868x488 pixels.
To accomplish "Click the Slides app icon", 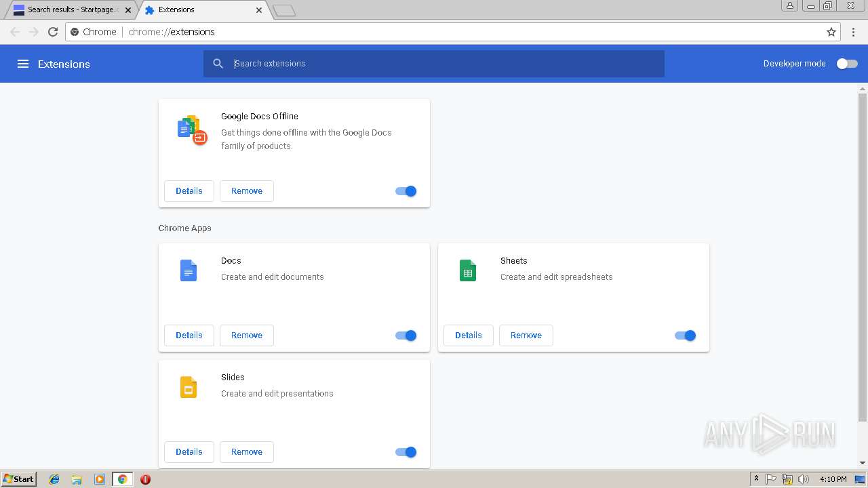I will pos(189,387).
